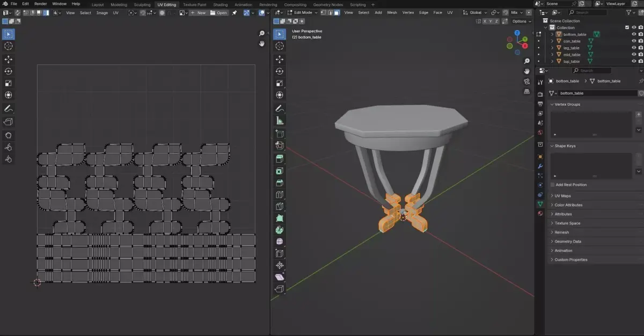Select the Add Cube tool in 3D viewport
The height and width of the screenshot is (336, 644).
click(x=280, y=134)
